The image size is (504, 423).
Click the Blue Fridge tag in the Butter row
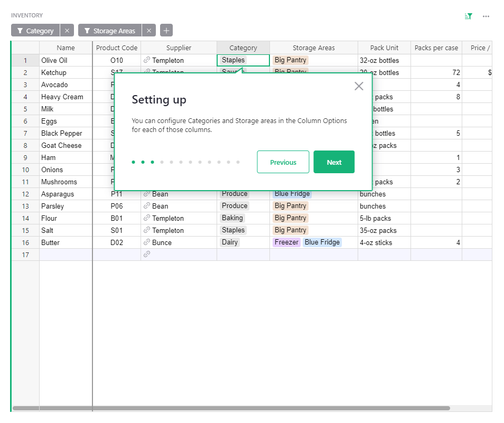(x=322, y=242)
